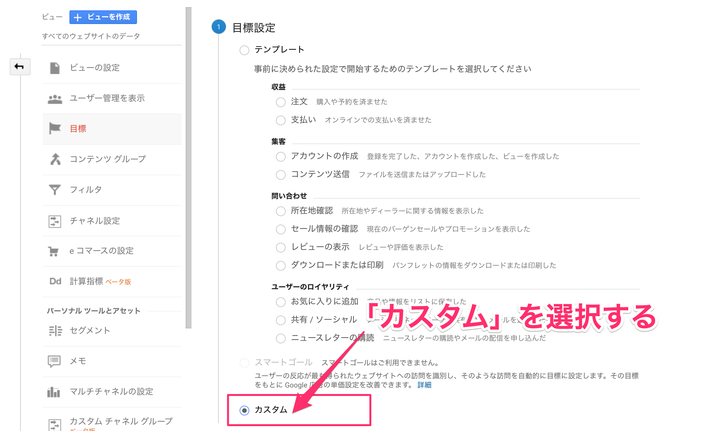Click the back arrow button

[x=18, y=67]
